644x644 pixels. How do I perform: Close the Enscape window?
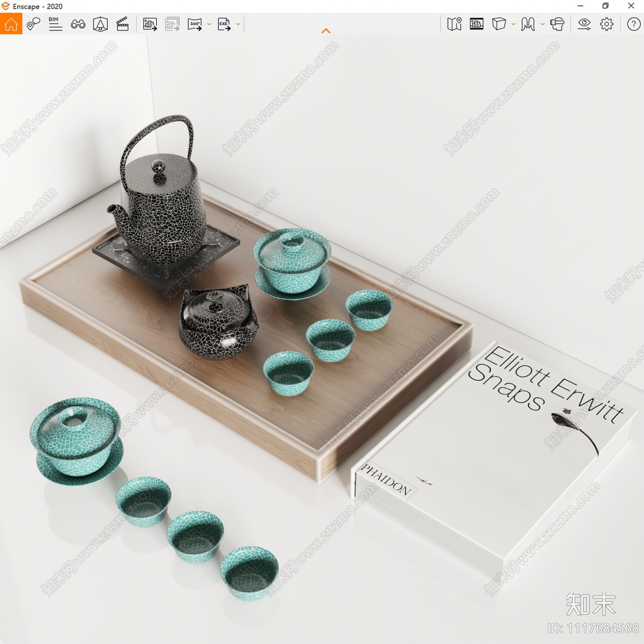pos(631,6)
